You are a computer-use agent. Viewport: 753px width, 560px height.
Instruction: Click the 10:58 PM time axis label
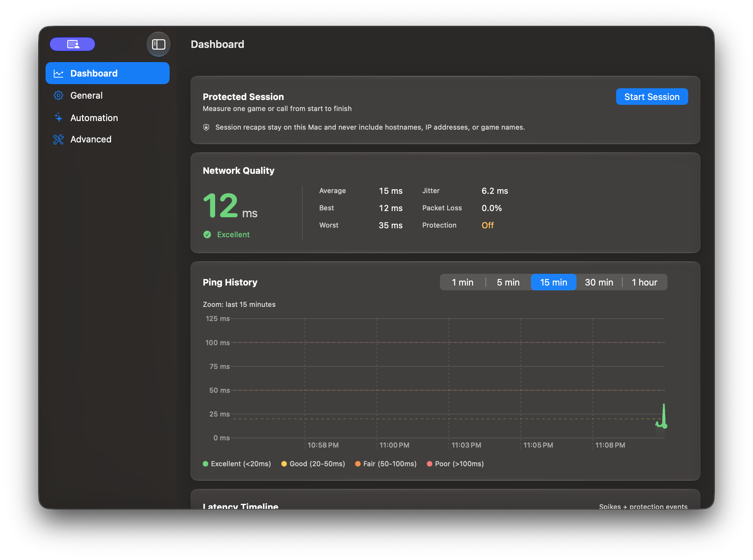tap(323, 445)
